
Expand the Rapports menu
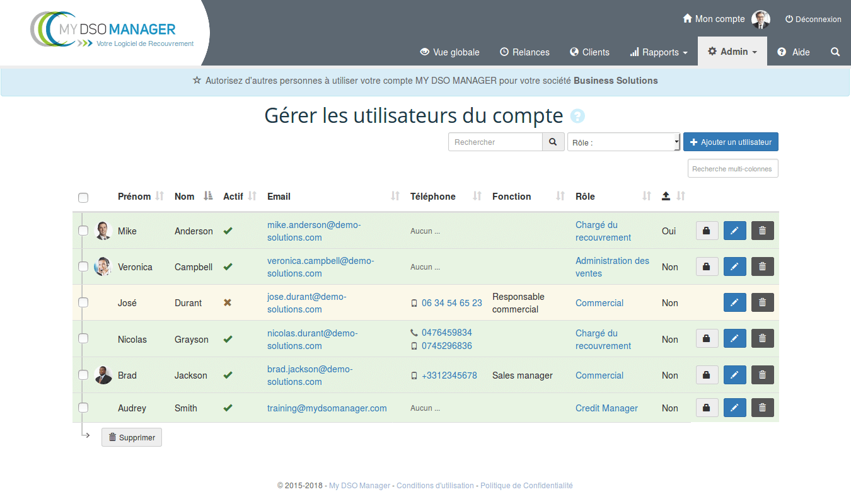(x=659, y=52)
